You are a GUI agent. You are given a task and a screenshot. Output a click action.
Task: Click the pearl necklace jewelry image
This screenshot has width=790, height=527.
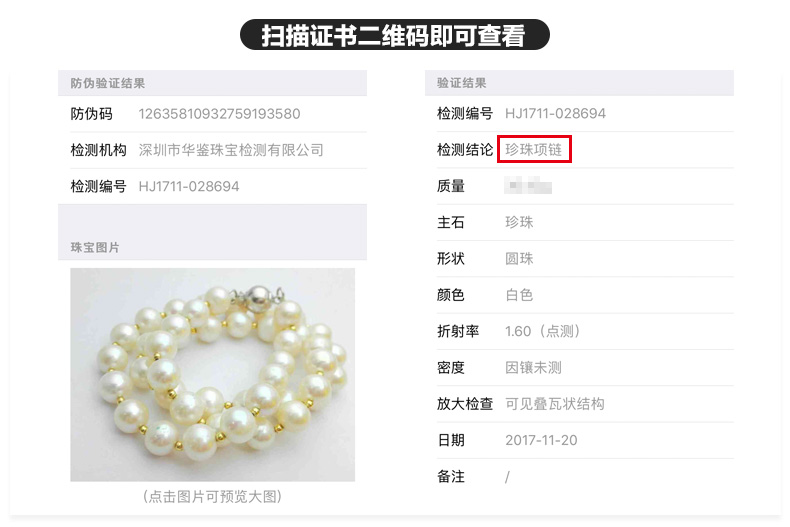coord(212,374)
